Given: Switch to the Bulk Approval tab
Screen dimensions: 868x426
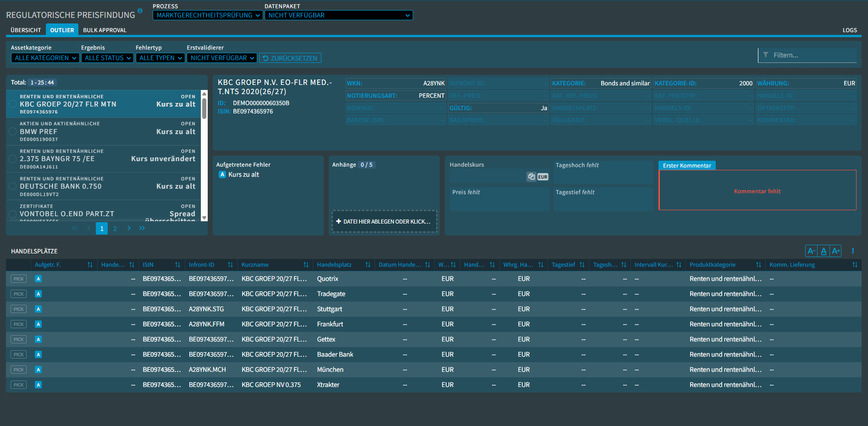Looking at the screenshot, I should (105, 30).
